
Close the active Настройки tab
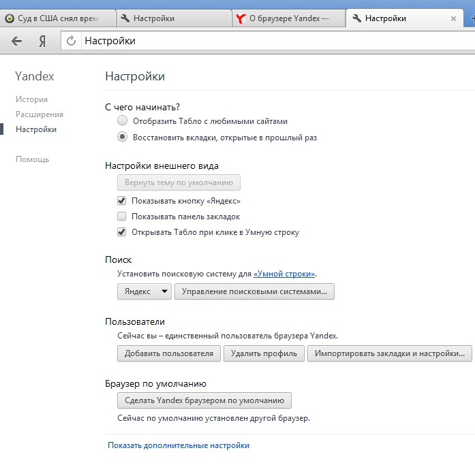[x=453, y=19]
